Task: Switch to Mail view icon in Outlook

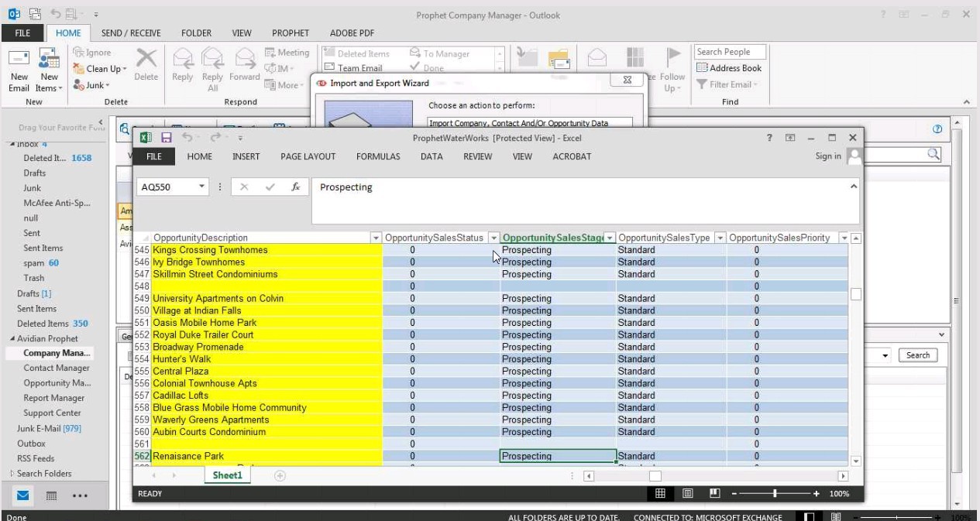Action: pyautogui.click(x=23, y=495)
